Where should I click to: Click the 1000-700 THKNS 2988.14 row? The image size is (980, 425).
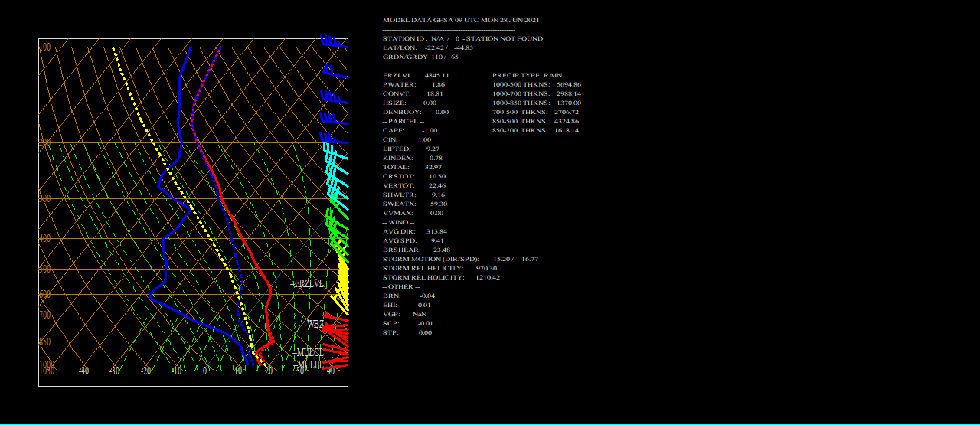click(x=537, y=93)
